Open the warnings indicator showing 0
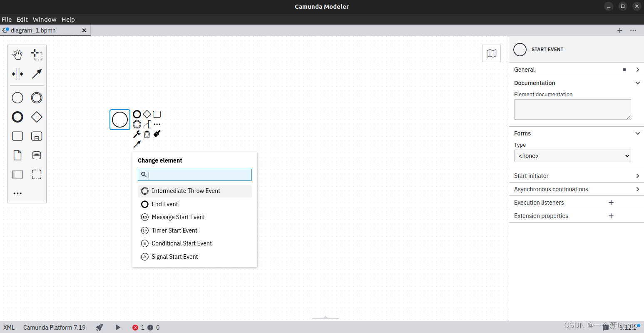This screenshot has width=644, height=333. tap(154, 328)
